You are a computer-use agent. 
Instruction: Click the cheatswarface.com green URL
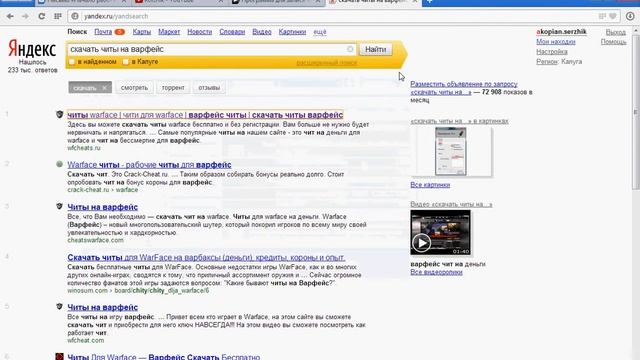pyautogui.click(x=95, y=240)
